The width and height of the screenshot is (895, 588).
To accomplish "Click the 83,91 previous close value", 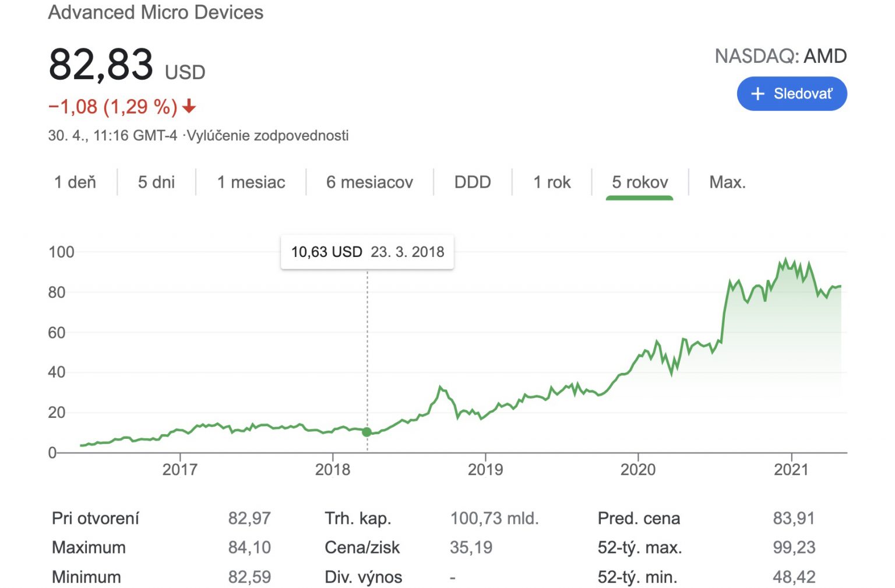I will coord(794,518).
